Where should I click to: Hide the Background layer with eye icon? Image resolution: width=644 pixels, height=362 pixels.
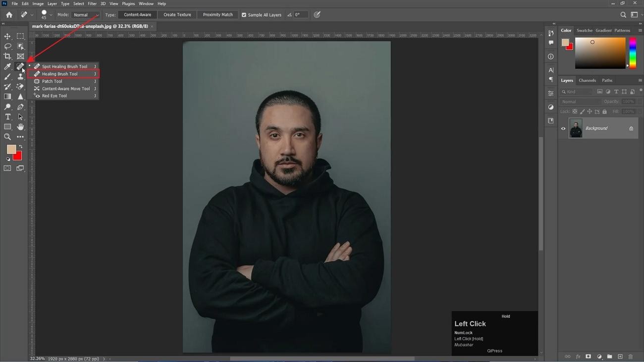[x=563, y=128]
